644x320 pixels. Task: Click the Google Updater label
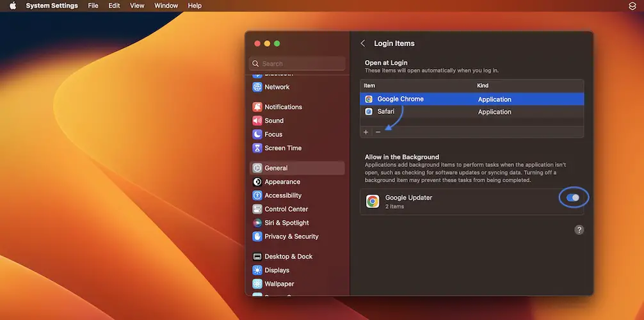pos(408,198)
